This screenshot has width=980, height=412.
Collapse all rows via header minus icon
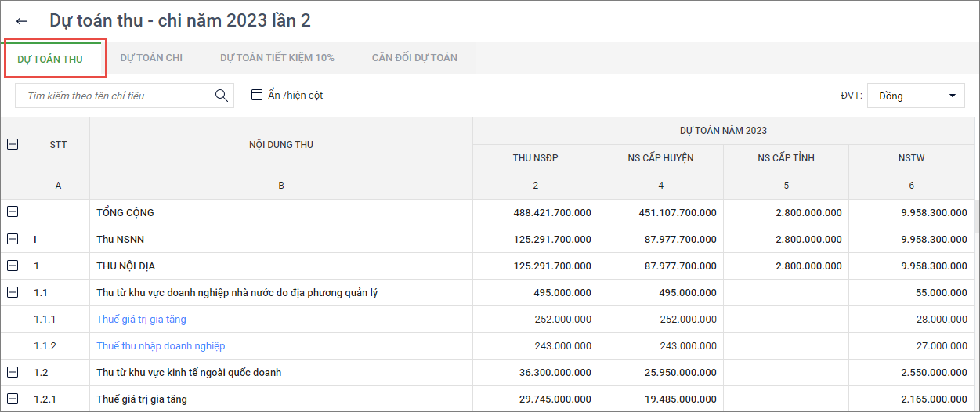click(x=13, y=144)
